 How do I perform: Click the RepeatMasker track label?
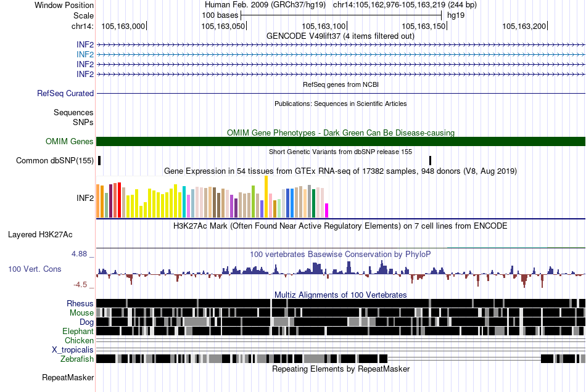click(x=68, y=377)
